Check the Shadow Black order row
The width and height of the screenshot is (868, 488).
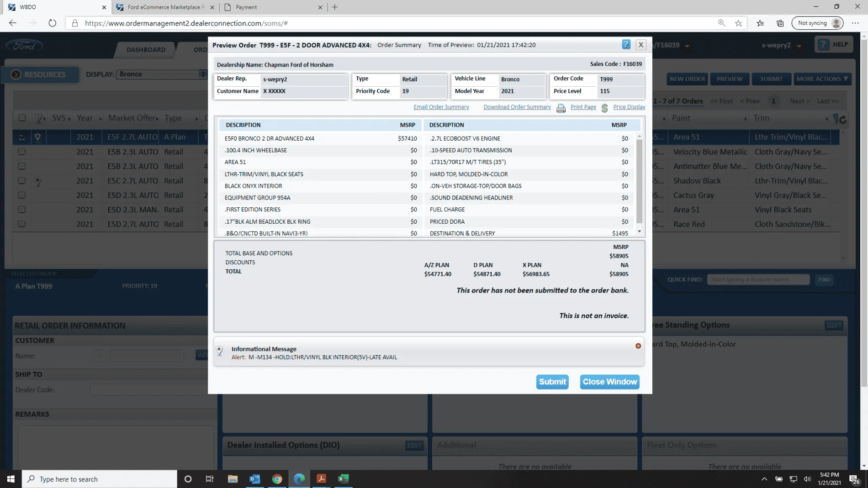click(x=22, y=181)
